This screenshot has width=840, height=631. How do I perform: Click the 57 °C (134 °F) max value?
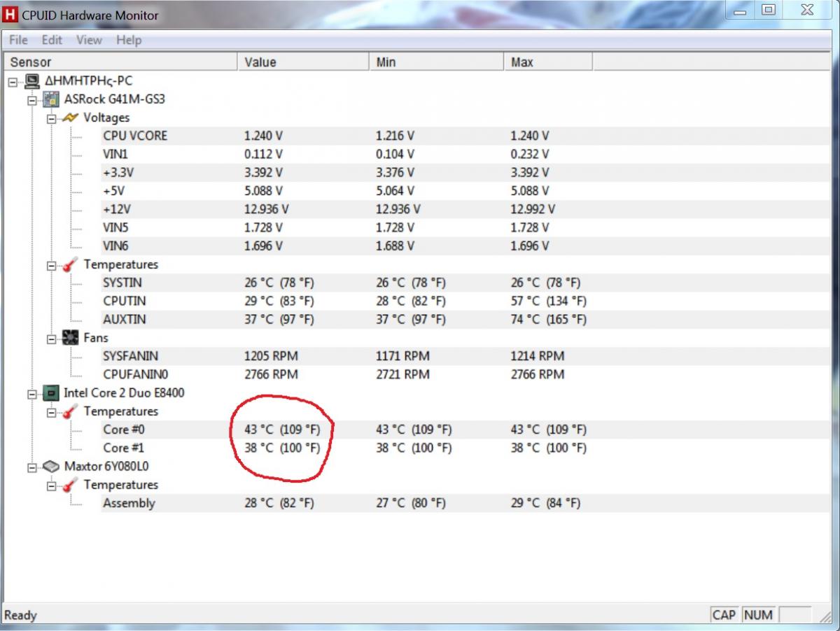[548, 301]
